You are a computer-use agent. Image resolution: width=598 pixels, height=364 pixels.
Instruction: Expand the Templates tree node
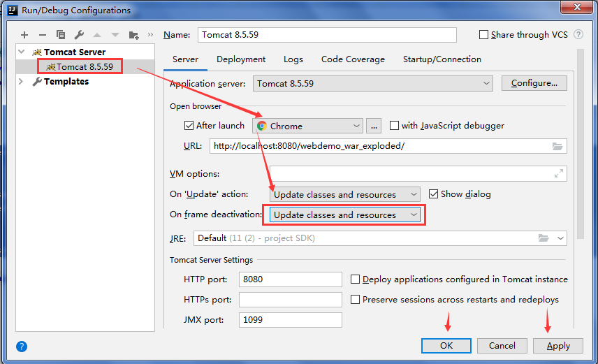click(21, 81)
